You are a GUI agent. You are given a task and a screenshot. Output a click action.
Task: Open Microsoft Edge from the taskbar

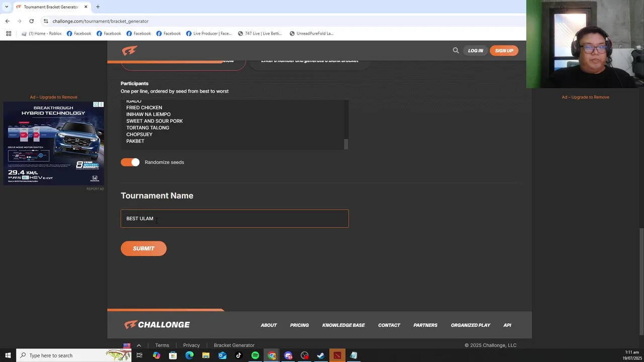189,355
